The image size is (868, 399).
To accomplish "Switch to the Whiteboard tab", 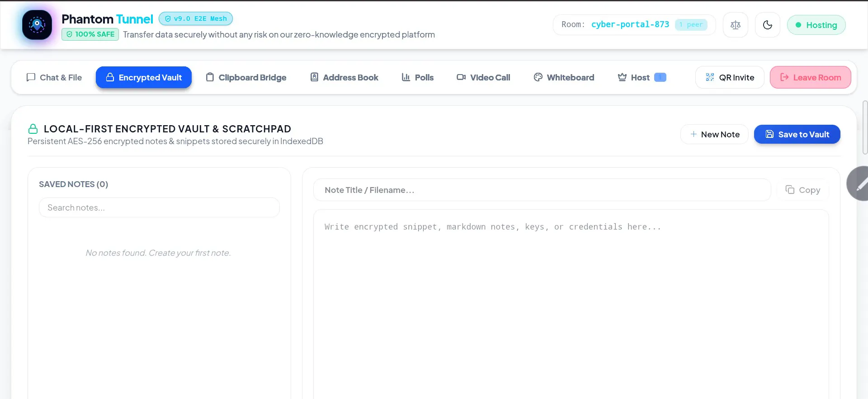I will coord(564,77).
